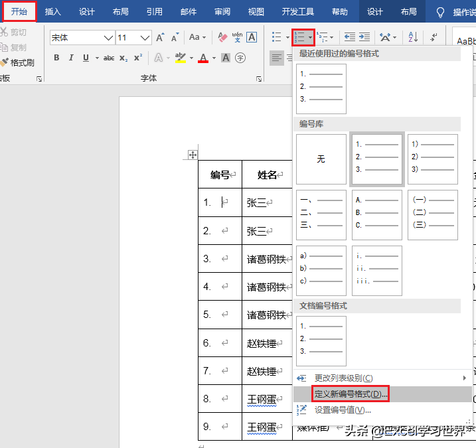The width and height of the screenshot is (476, 448).
Task: Shrink font size with smaller A icon
Action: pos(175,37)
